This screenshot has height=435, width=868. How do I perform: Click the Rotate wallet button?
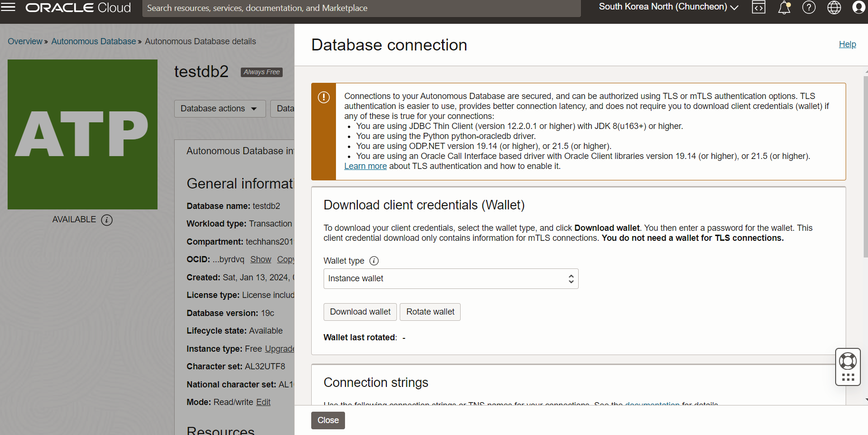(430, 312)
